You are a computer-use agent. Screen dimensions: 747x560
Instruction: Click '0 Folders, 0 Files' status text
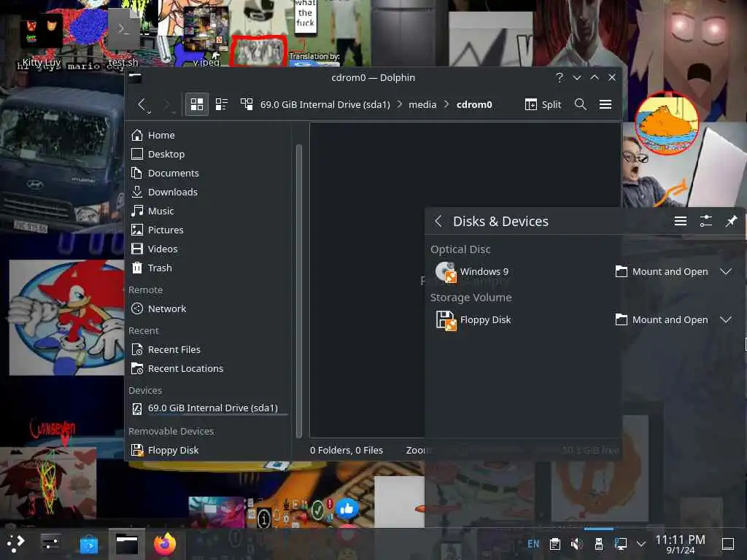[x=347, y=451]
